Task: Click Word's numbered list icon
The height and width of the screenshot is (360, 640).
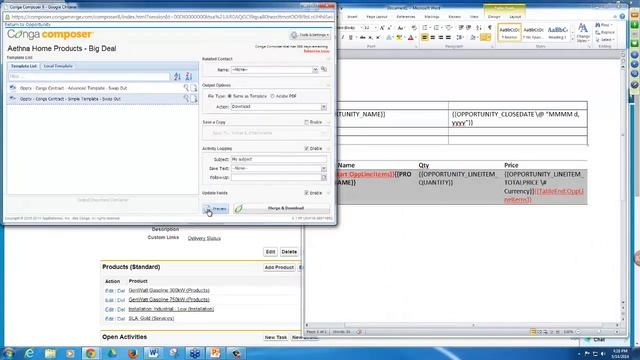Action: [436, 27]
